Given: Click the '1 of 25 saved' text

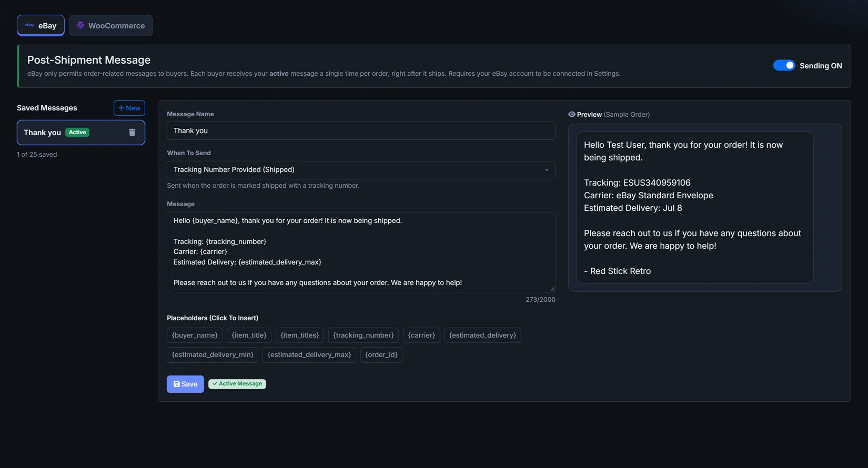Looking at the screenshot, I should pos(37,155).
